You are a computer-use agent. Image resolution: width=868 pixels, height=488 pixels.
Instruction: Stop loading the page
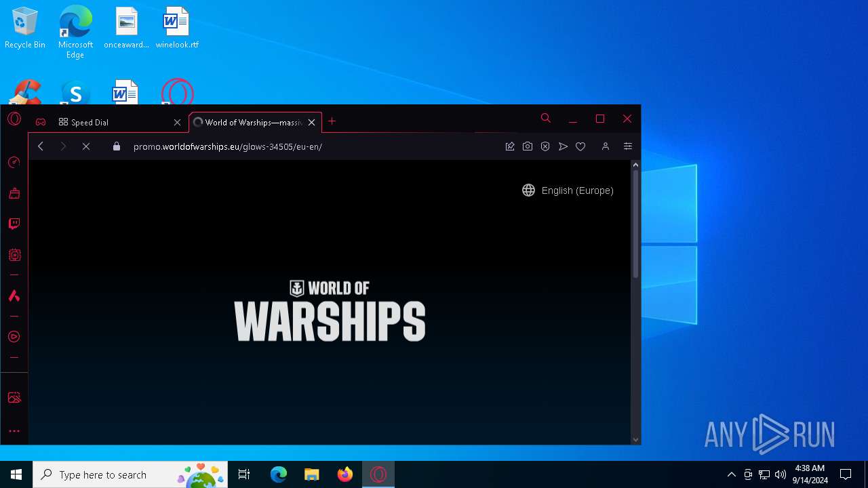pos(86,146)
